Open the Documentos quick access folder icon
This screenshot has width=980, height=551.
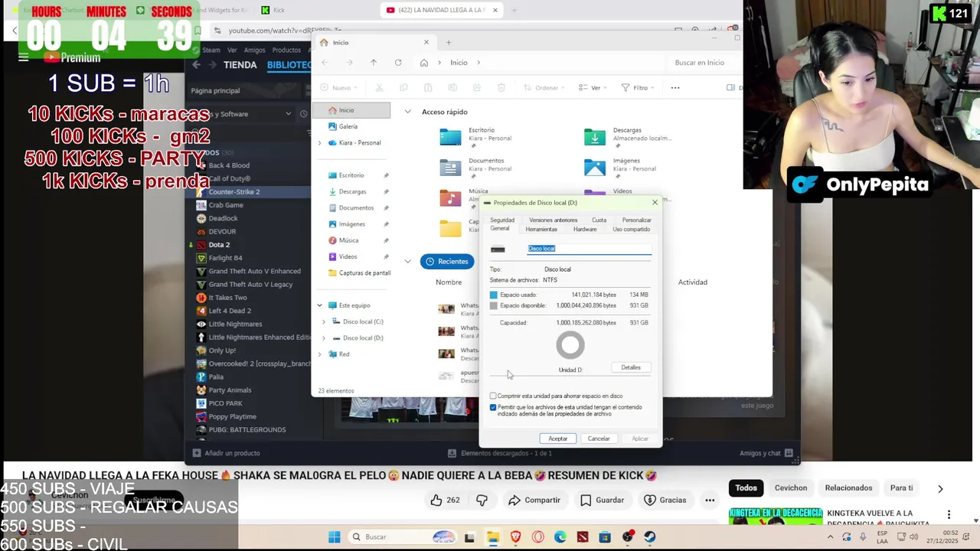tap(450, 167)
